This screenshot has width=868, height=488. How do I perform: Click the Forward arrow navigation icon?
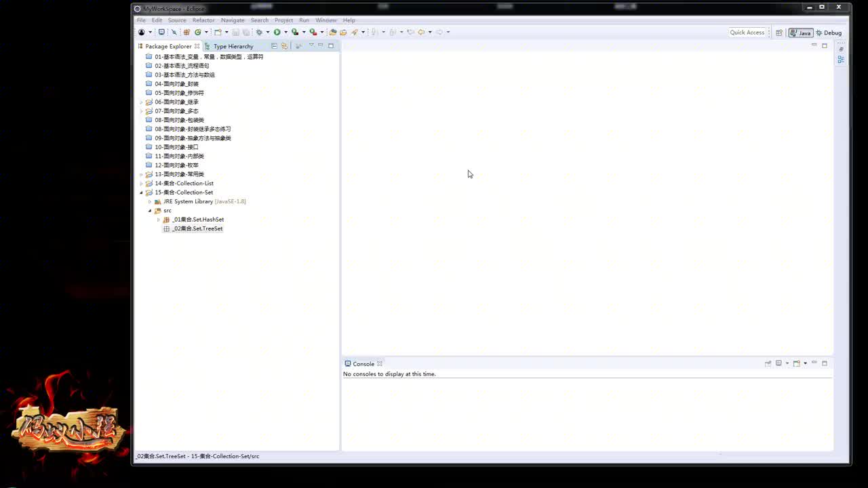439,32
